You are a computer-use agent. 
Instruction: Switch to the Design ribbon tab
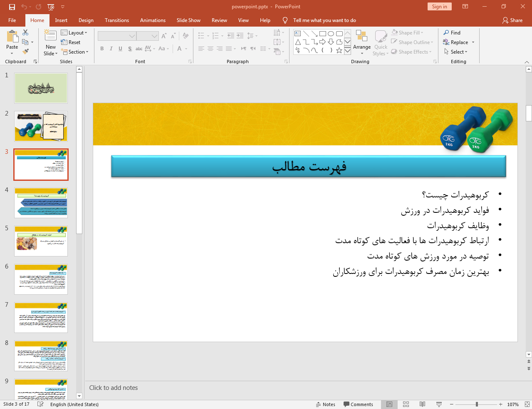[x=86, y=20]
